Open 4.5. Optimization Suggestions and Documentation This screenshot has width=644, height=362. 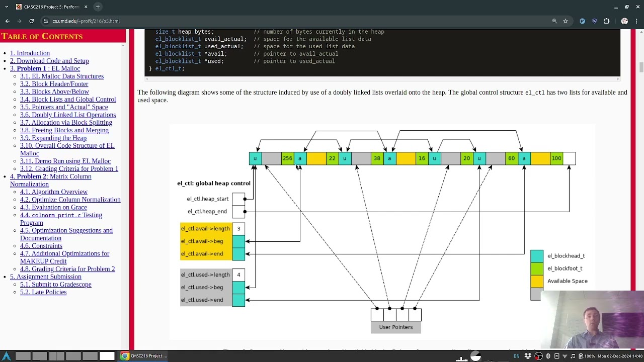coord(66,234)
